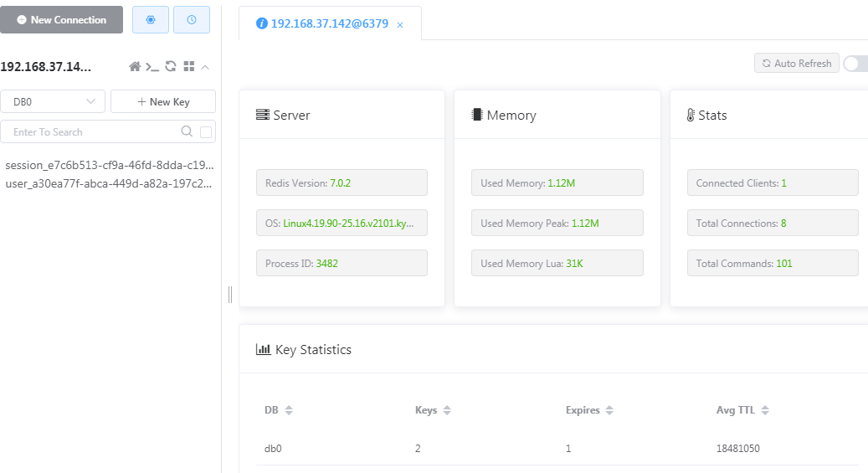Open the command log clock button

pyautogui.click(x=192, y=20)
